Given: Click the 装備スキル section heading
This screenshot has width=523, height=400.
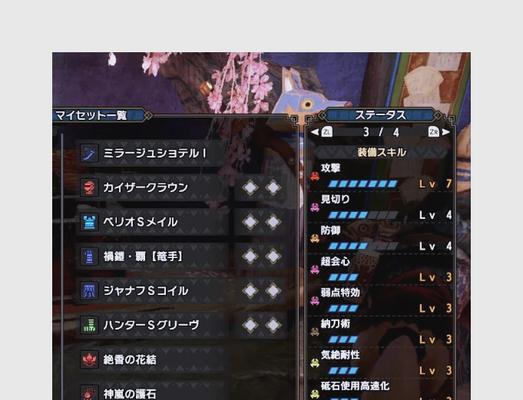Looking at the screenshot, I should (x=382, y=152).
